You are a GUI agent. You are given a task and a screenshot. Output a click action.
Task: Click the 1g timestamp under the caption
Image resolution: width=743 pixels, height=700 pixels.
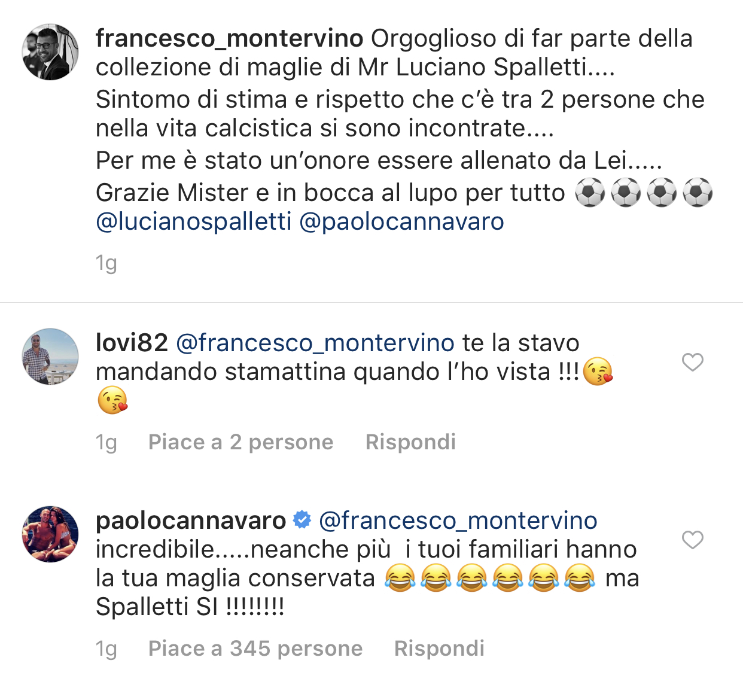pyautogui.click(x=106, y=263)
